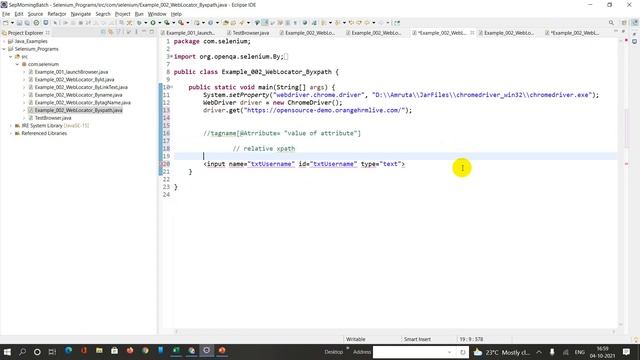Image resolution: width=640 pixels, height=360 pixels.
Task: Click the Microsoft Store taskbar icon
Action: [114, 351]
